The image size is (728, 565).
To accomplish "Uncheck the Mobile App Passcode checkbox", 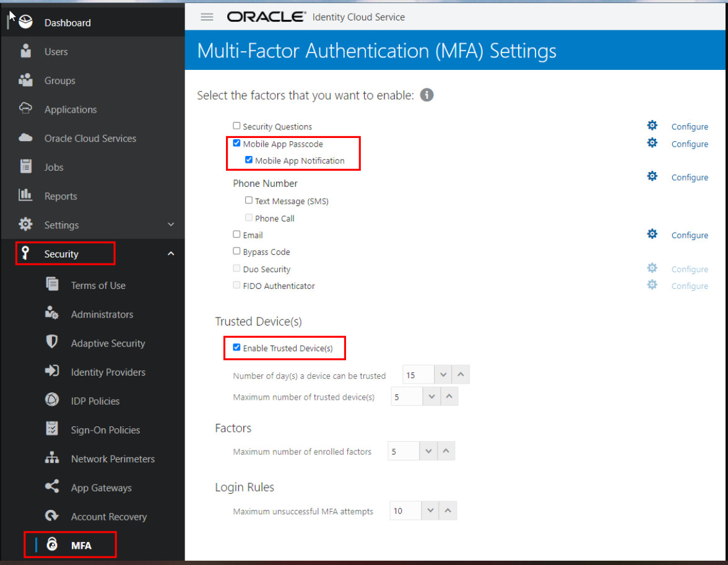I will [x=236, y=143].
